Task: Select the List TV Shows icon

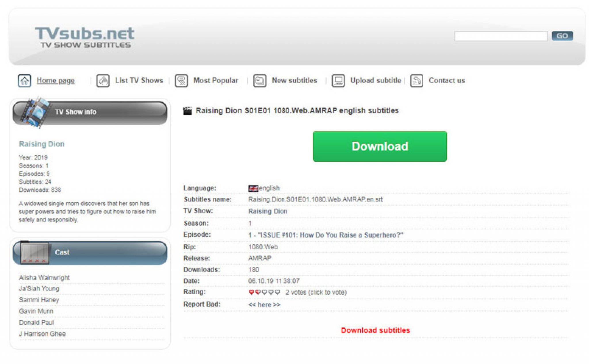Action: click(104, 81)
